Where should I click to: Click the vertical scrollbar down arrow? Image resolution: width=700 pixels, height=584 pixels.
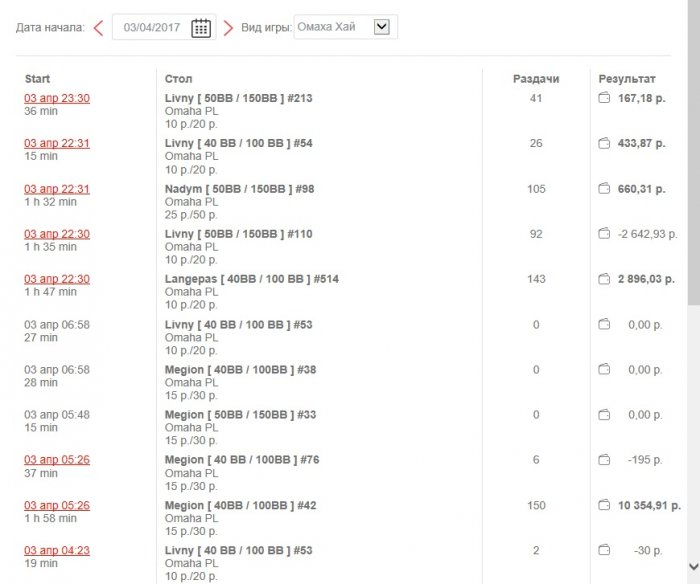coord(693,575)
